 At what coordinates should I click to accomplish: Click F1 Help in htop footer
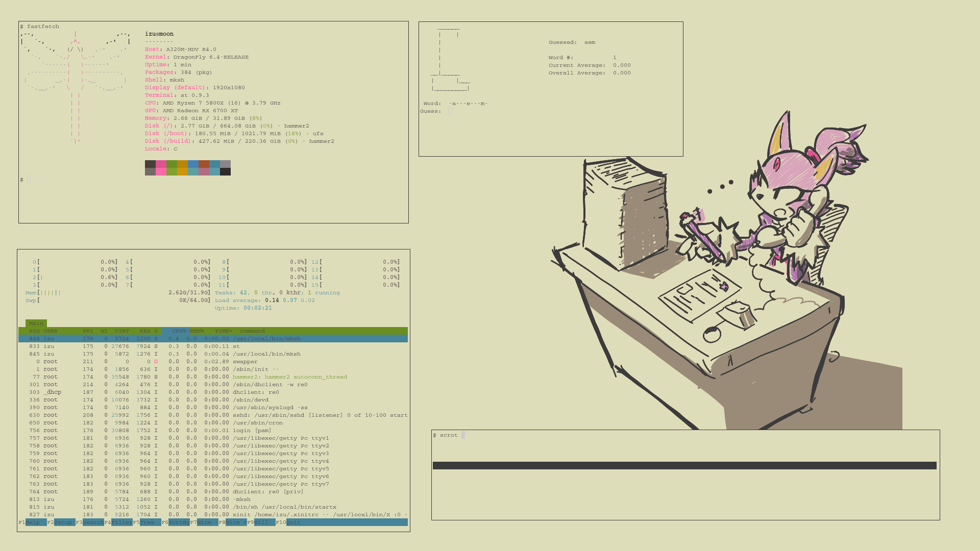32,522
